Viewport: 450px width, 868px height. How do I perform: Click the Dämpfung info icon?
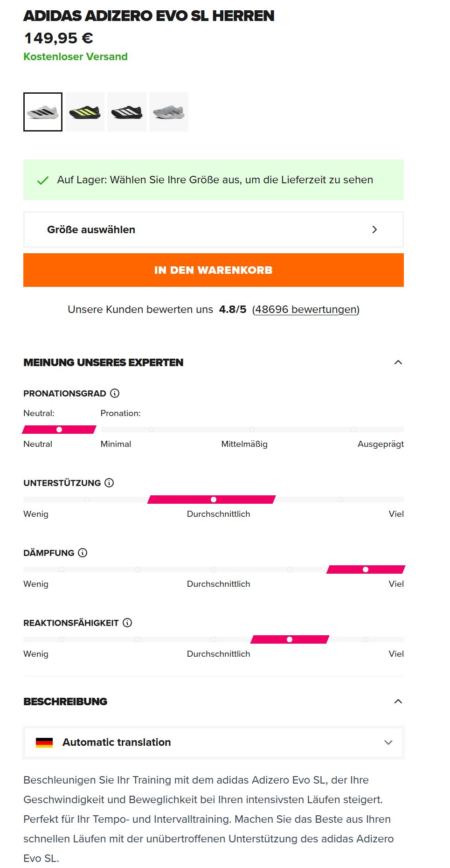(x=83, y=553)
